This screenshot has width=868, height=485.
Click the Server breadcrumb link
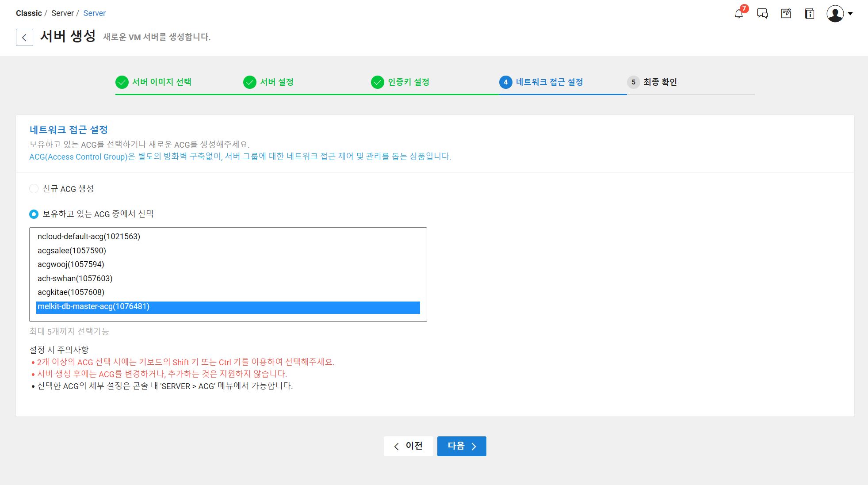(94, 13)
